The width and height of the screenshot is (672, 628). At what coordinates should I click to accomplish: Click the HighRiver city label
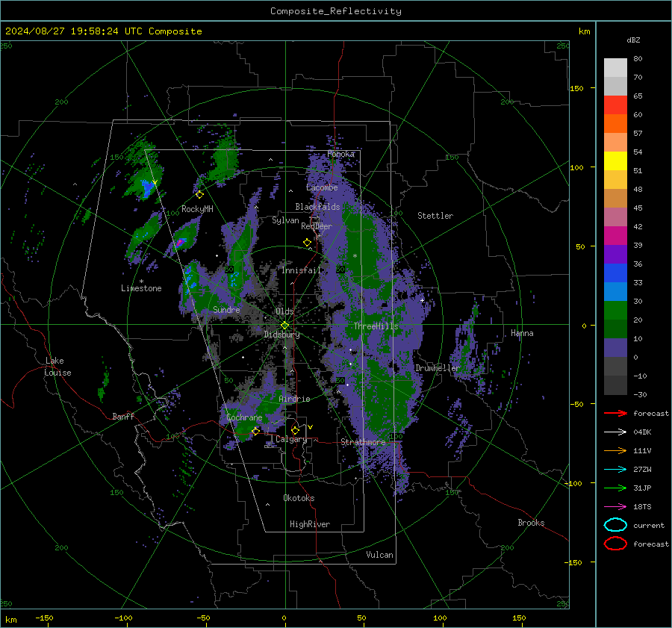tap(310, 524)
